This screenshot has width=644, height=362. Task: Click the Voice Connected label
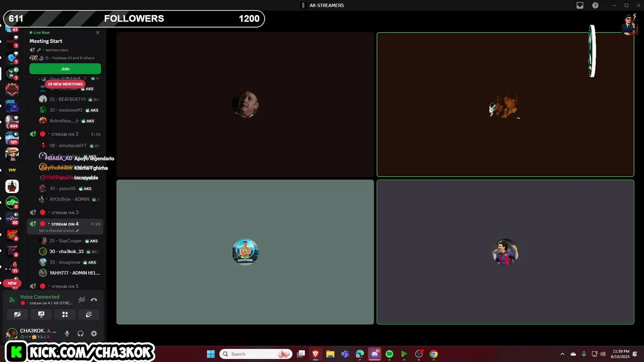(x=39, y=297)
